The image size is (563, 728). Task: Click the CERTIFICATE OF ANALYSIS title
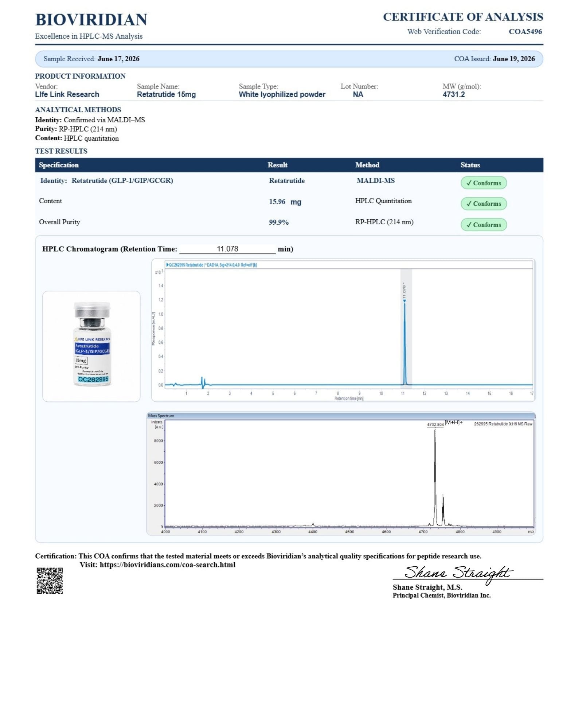[463, 17]
